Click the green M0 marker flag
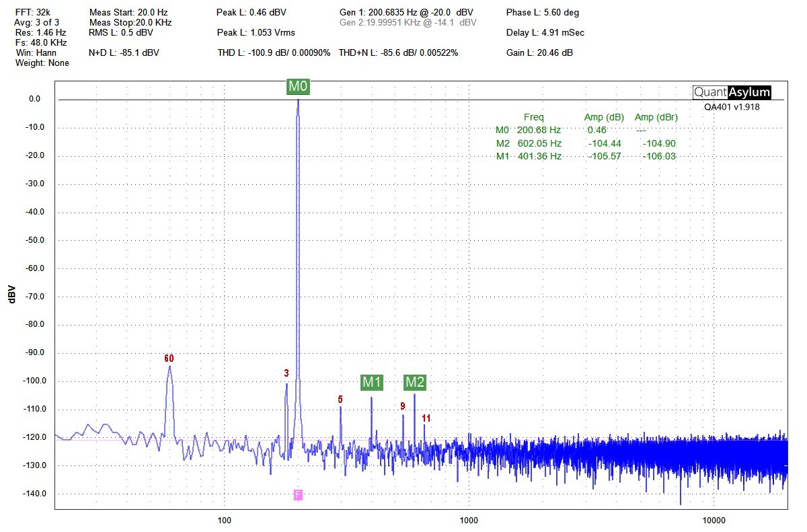The height and width of the screenshot is (532, 807). [298, 87]
